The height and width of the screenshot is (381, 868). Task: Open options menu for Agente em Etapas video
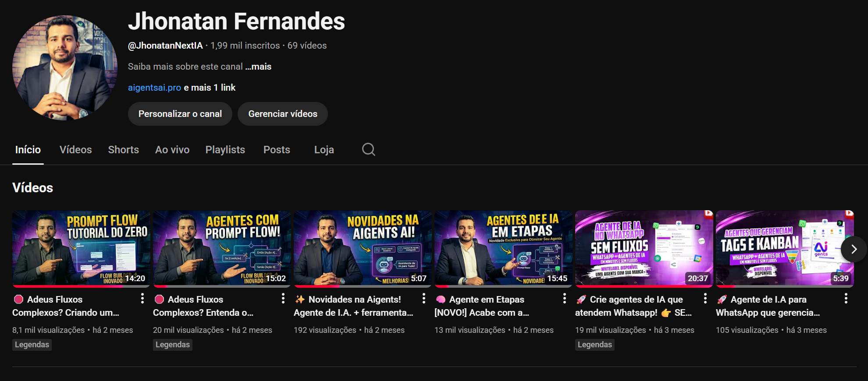pos(565,299)
